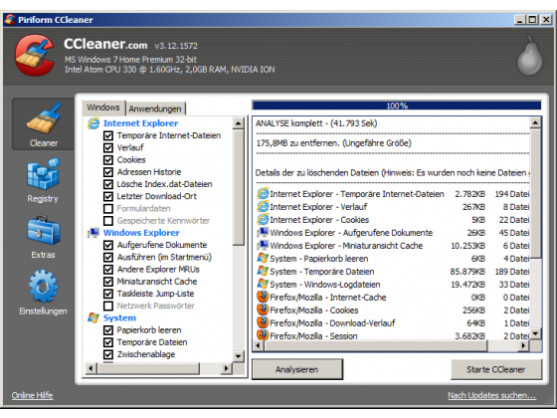Click the 100% analysis progress bar
The width and height of the screenshot is (557, 418).
click(x=396, y=105)
